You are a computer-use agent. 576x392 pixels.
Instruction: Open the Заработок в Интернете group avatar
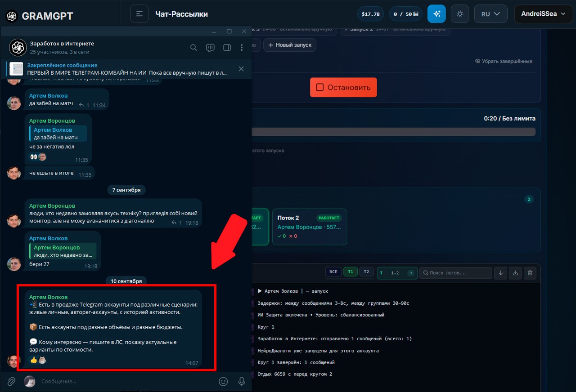click(18, 47)
